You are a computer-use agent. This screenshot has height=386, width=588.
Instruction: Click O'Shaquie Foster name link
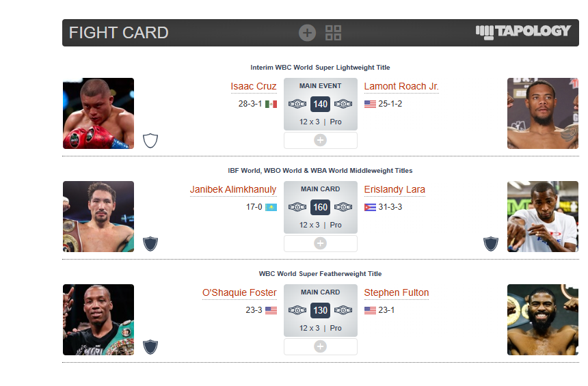coord(239,292)
